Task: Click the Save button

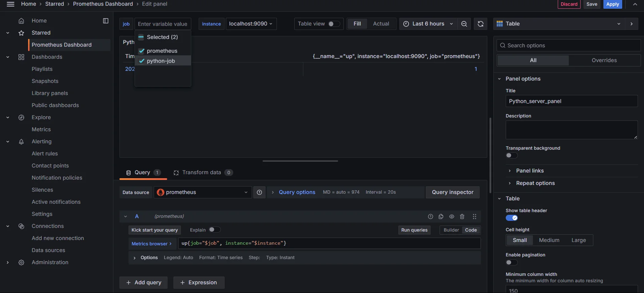Action: click(x=592, y=4)
